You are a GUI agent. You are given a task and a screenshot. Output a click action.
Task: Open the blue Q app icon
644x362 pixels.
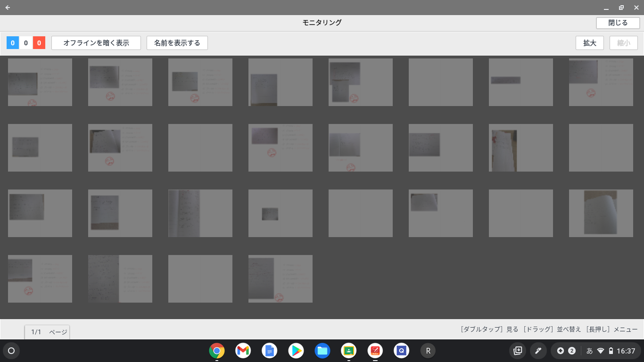tap(402, 351)
